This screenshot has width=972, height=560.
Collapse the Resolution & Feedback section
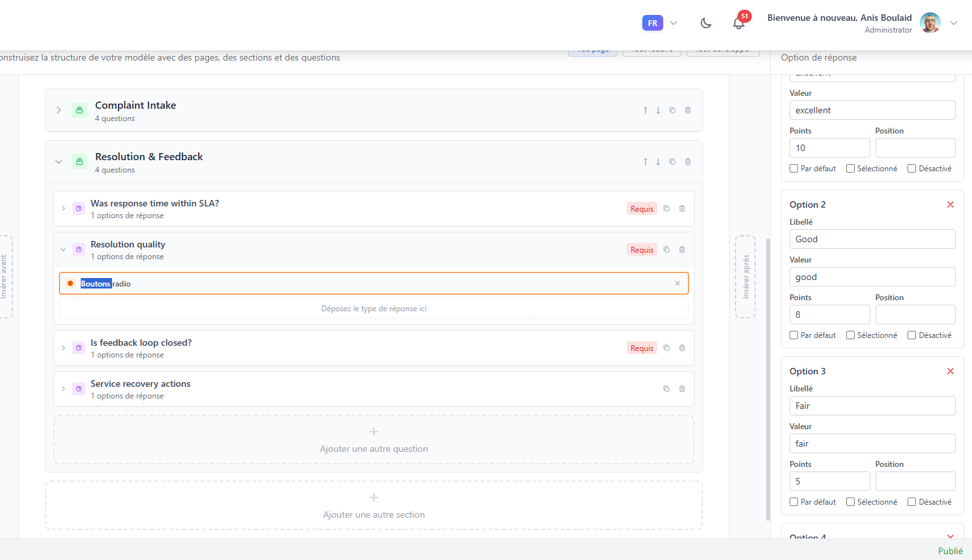pos(59,161)
